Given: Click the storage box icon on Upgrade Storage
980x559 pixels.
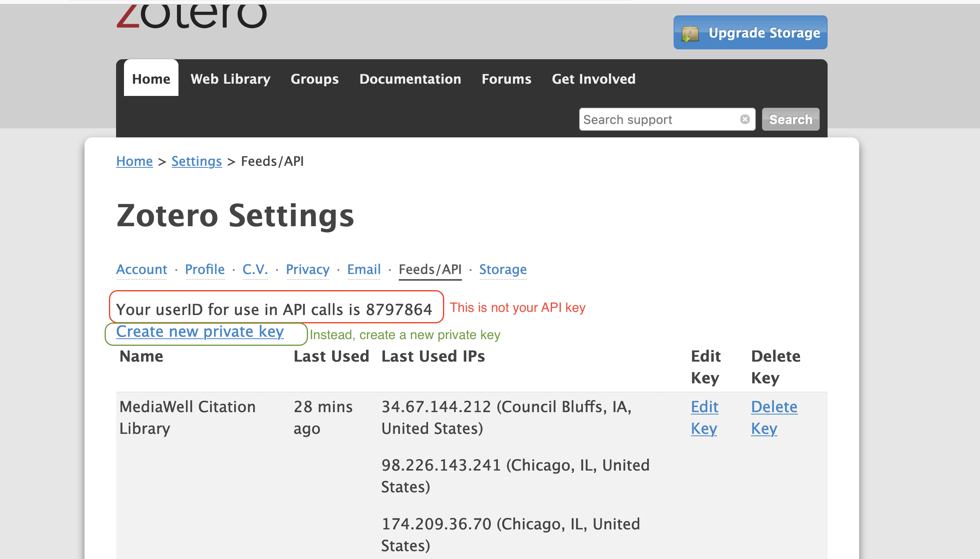Looking at the screenshot, I should [x=690, y=34].
